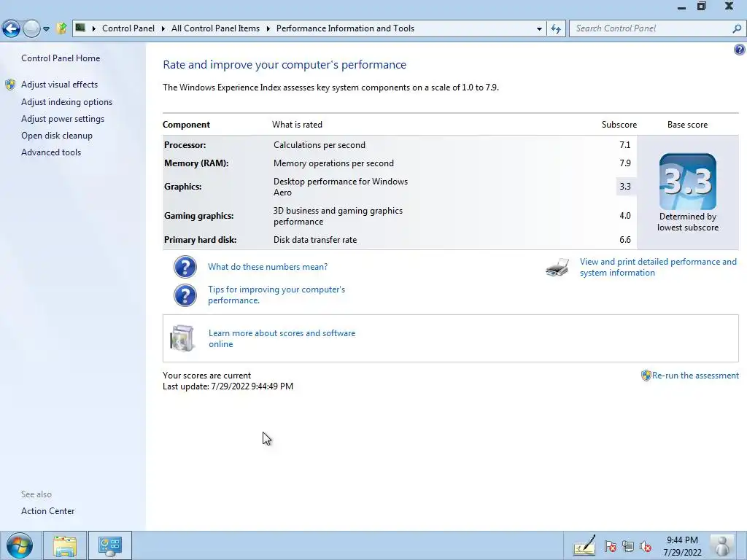The image size is (747, 560).
Task: Open Tips for improving your computer's performance
Action: pos(276,295)
